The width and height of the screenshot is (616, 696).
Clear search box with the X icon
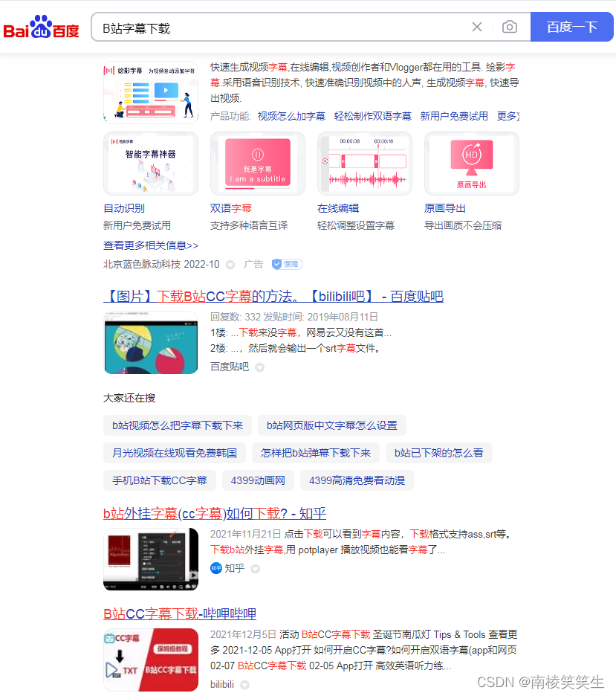pyautogui.click(x=477, y=27)
